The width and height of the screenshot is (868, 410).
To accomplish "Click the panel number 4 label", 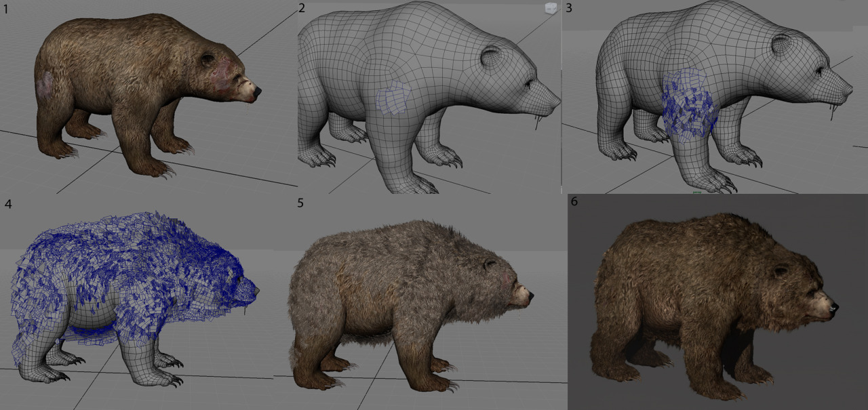I will pos(7,203).
